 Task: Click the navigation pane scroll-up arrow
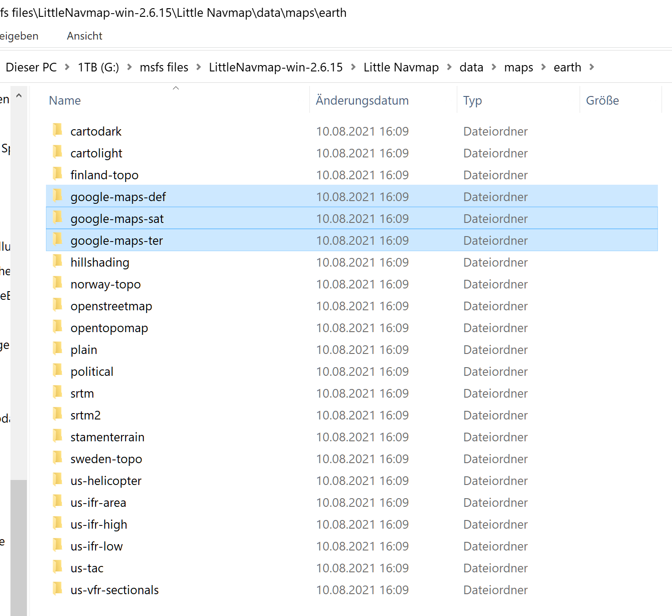click(x=19, y=96)
